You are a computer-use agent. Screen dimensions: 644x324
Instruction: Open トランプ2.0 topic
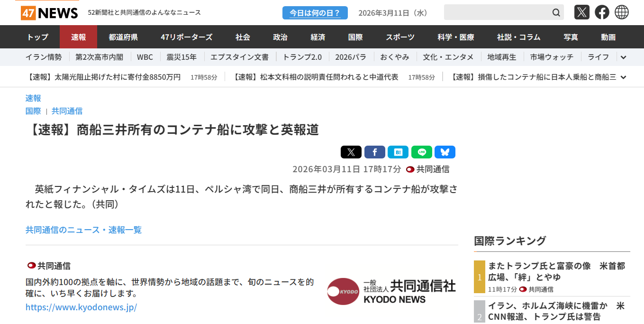tap(302, 57)
